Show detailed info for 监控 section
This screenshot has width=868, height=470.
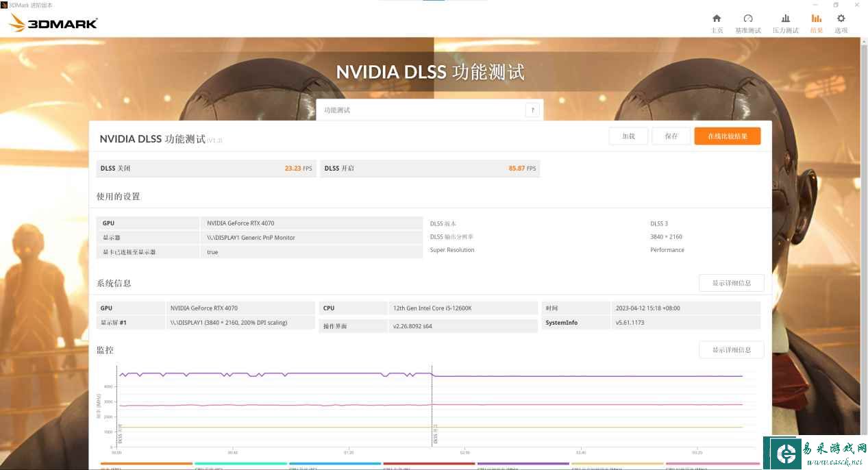[x=732, y=350]
